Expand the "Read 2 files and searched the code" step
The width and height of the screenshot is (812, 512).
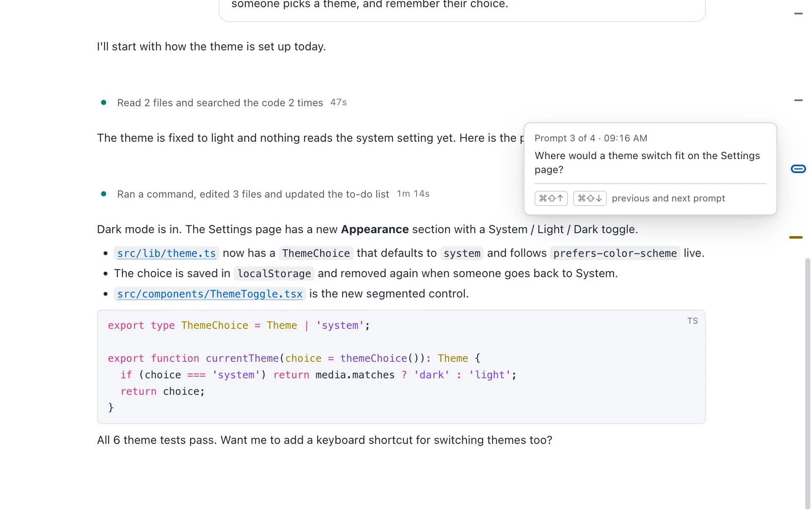220,103
